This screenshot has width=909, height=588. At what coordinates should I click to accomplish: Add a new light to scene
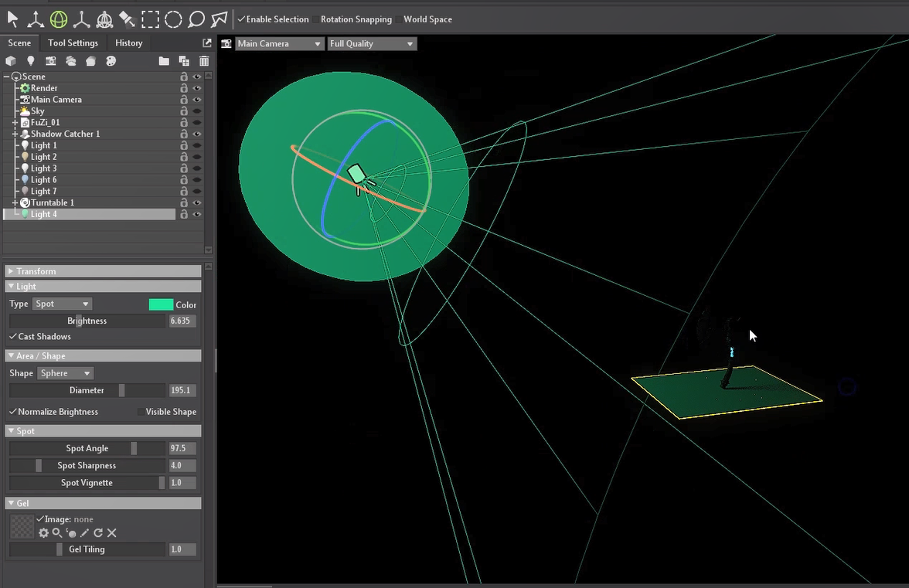31,61
